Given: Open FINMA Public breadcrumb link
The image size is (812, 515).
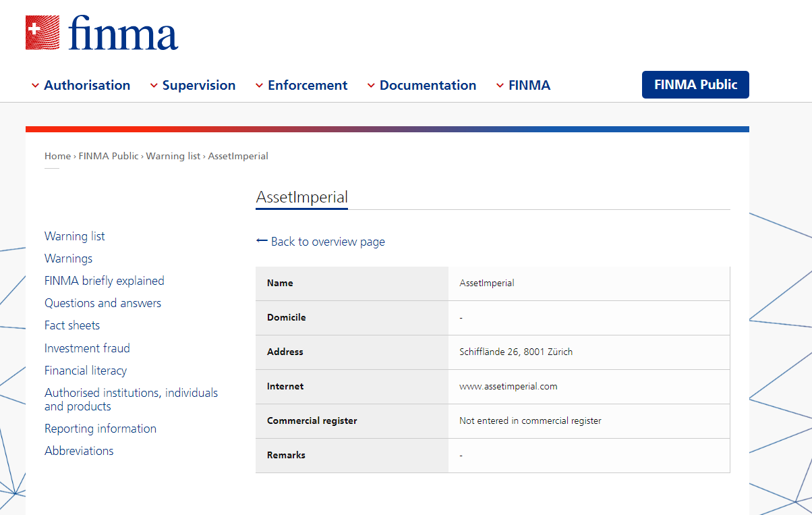Looking at the screenshot, I should coord(109,156).
